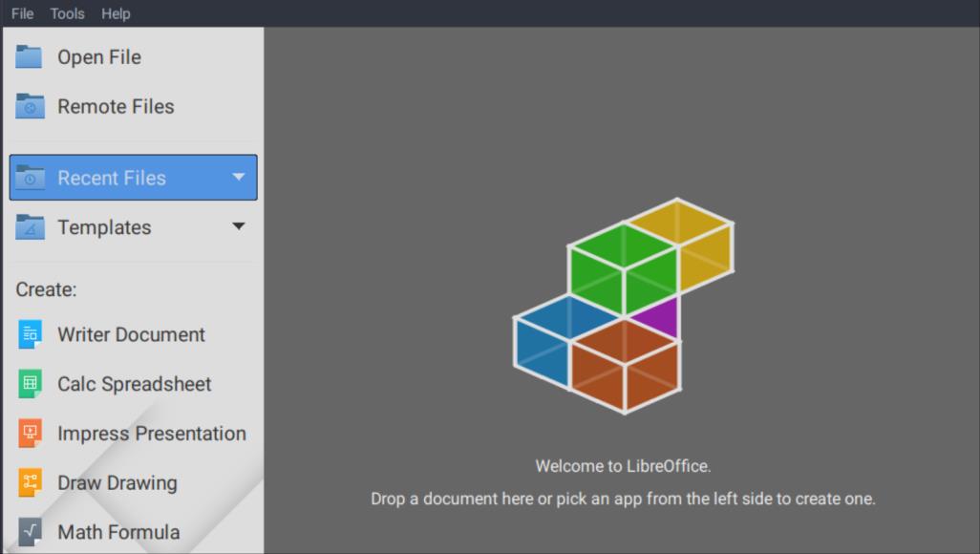
Task: Choose the Impress Presentation text label
Action: 151,434
